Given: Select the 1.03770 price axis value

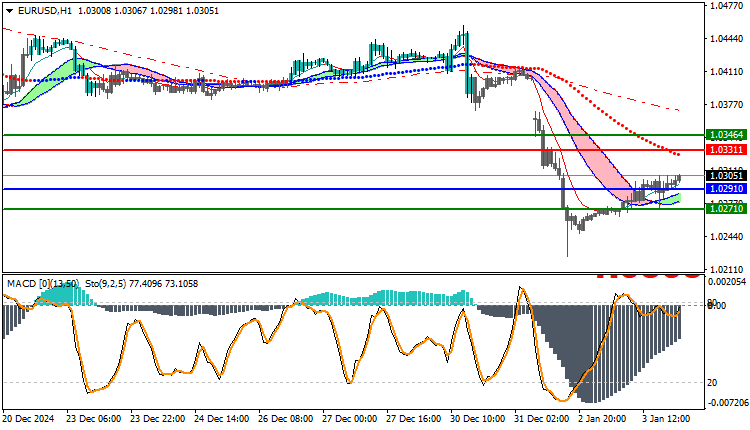Looking at the screenshot, I should (x=727, y=105).
